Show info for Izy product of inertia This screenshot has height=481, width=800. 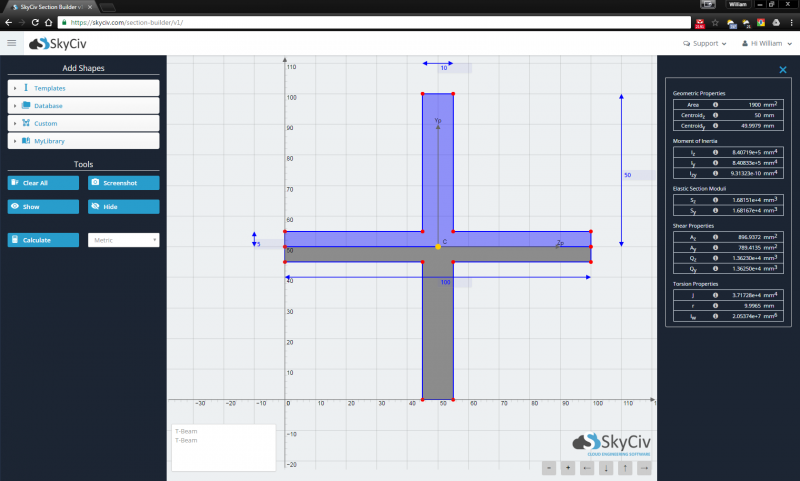pyautogui.click(x=715, y=173)
